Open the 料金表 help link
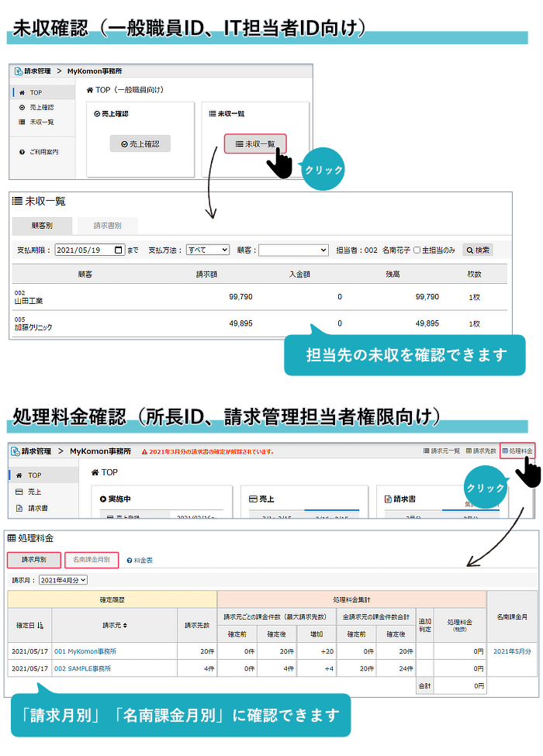The height and width of the screenshot is (756, 543). [140, 559]
